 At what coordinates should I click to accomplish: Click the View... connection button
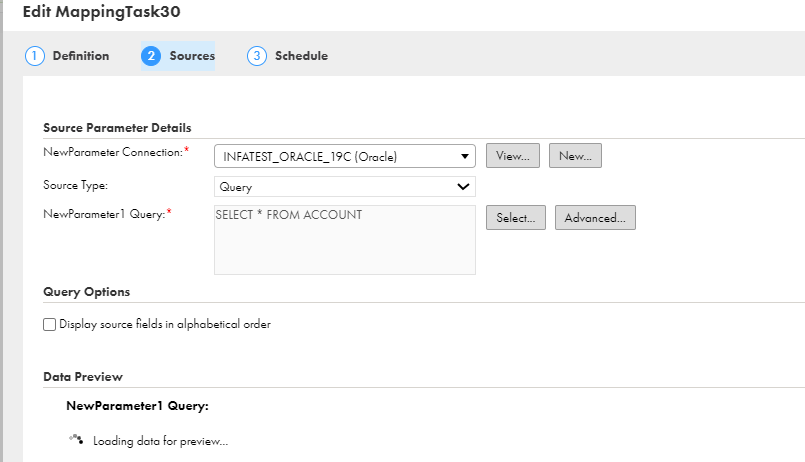513,156
